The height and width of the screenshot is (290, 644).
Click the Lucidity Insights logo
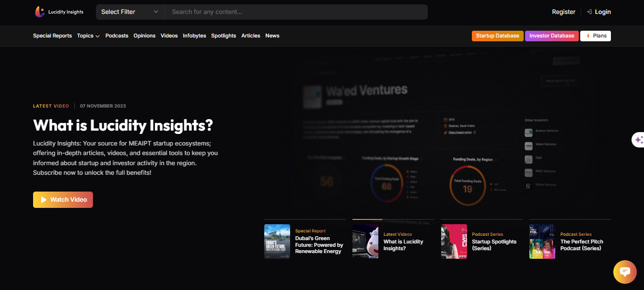point(59,12)
